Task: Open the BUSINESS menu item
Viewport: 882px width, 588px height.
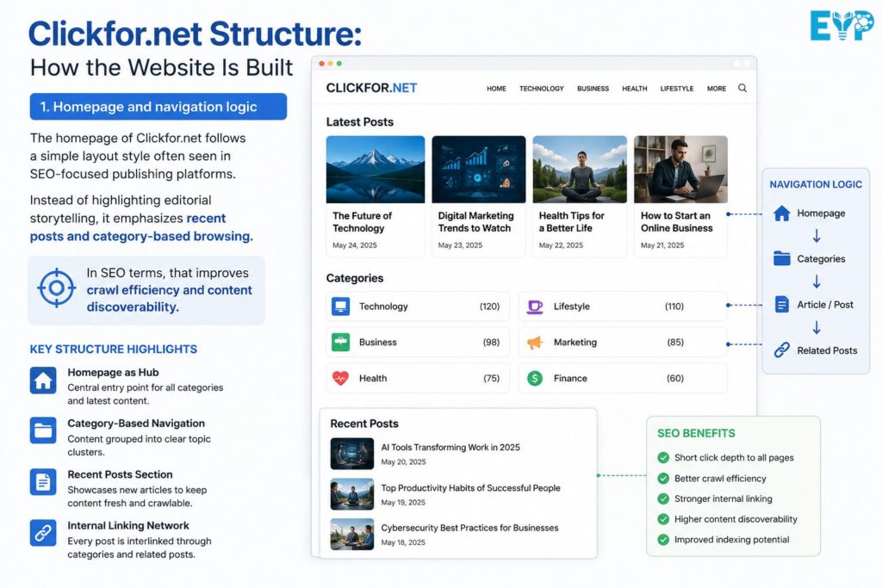Action: point(593,89)
